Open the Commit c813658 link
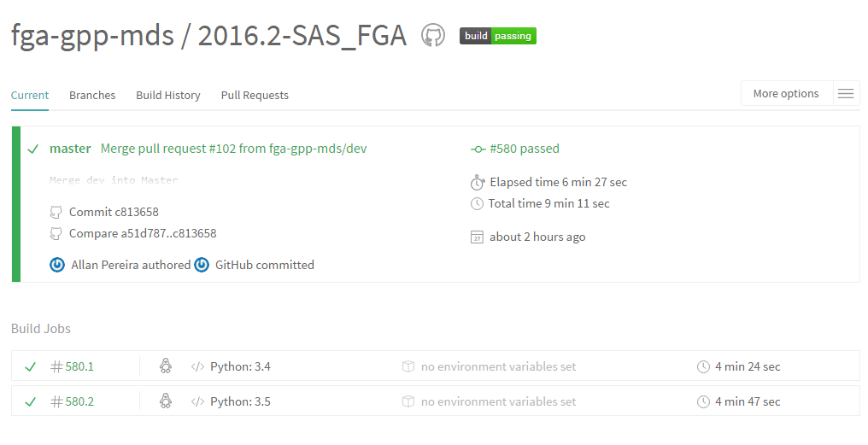Viewport: 868px width, 445px height. 114,212
